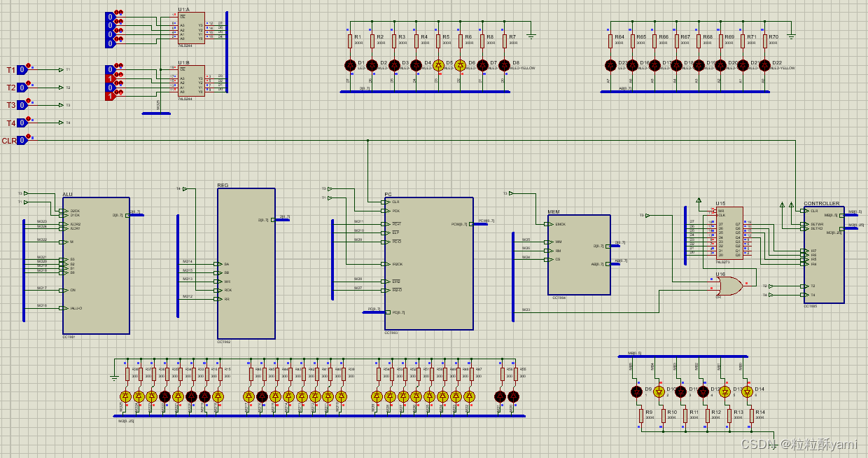
Task: Select the lit yellow LED D6
Action: tap(460, 65)
